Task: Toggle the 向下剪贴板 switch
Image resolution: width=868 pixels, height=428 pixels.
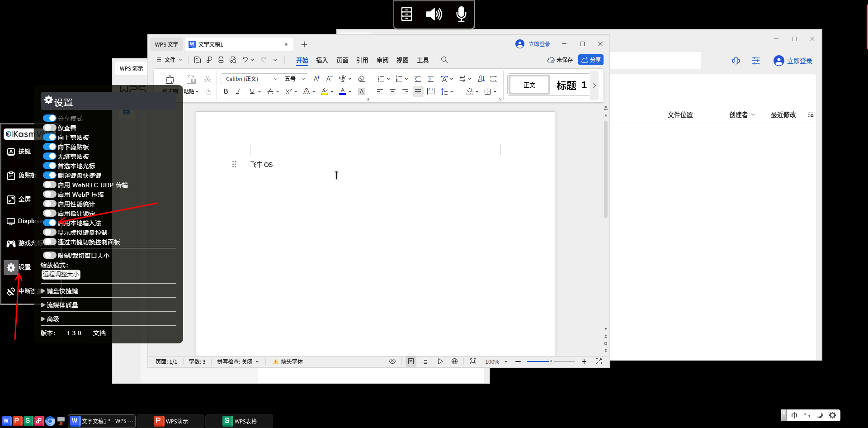Action: [50, 147]
